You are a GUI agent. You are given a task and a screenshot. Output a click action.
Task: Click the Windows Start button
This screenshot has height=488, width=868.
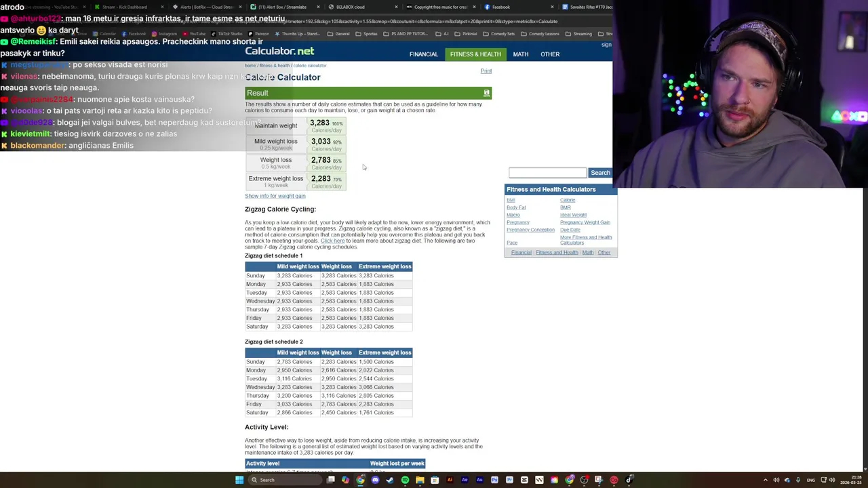[x=239, y=480]
